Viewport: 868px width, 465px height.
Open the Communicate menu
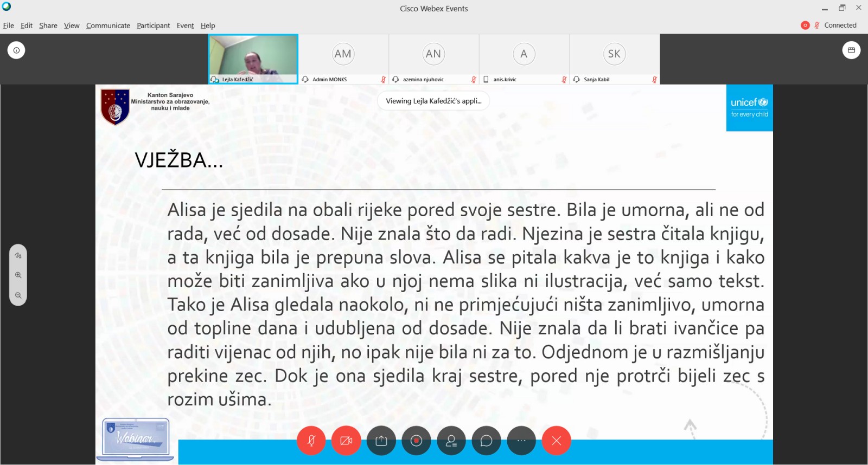(108, 25)
